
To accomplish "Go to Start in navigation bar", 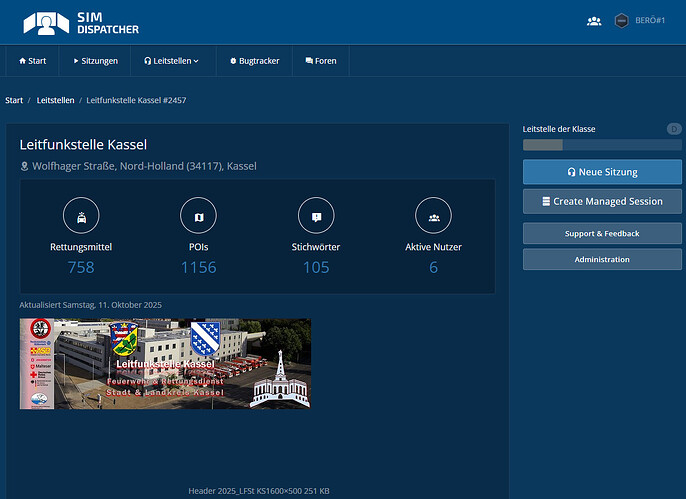I will tap(32, 61).
